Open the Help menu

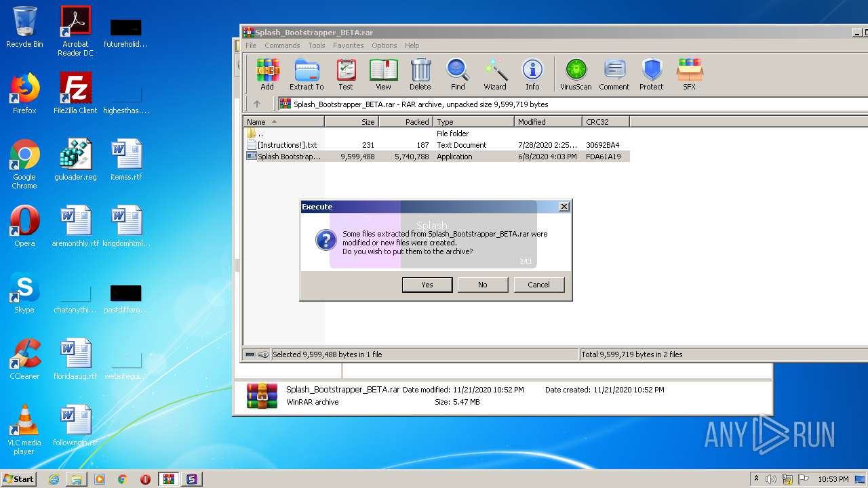point(412,45)
